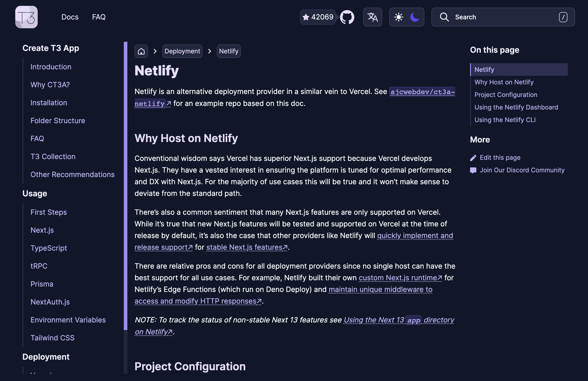Switch to light mode with the sun toggle
The height and width of the screenshot is (381, 588).
pyautogui.click(x=399, y=17)
